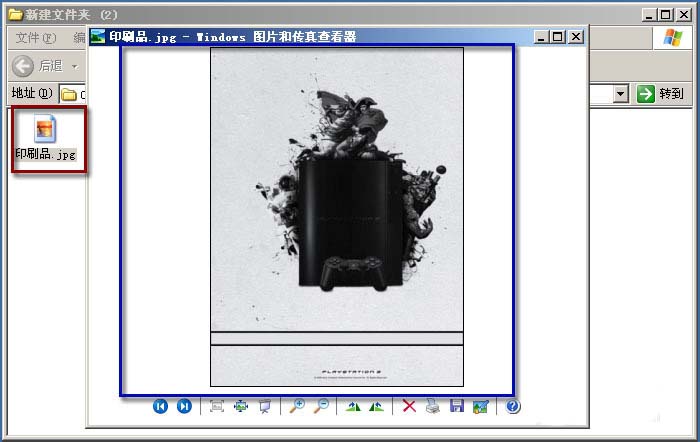Maximize the picture viewer window
700x442 pixels.
(x=558, y=37)
